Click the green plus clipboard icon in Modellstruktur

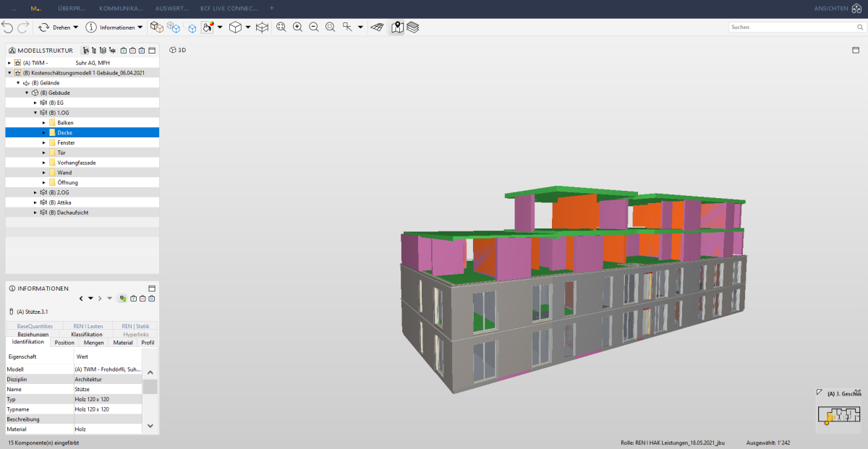tap(124, 51)
